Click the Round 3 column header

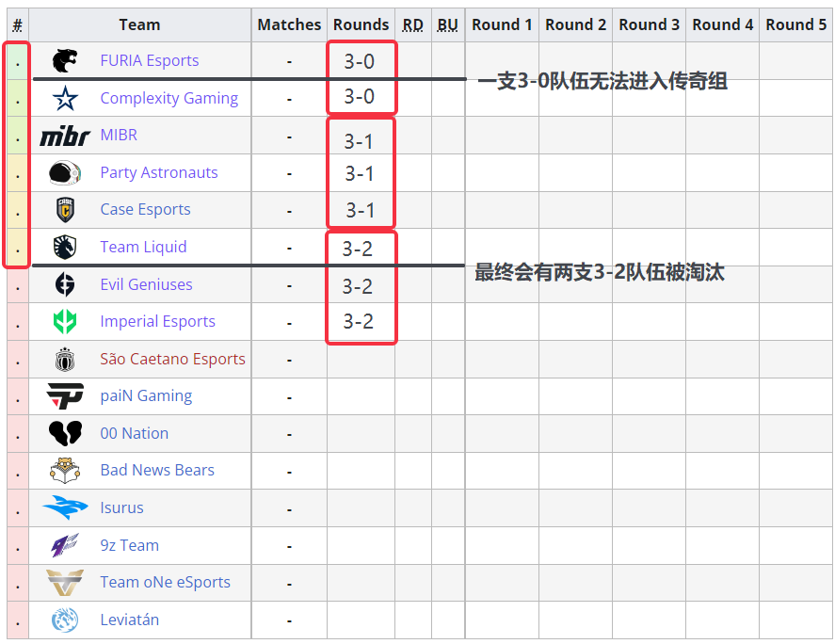pyautogui.click(x=650, y=25)
